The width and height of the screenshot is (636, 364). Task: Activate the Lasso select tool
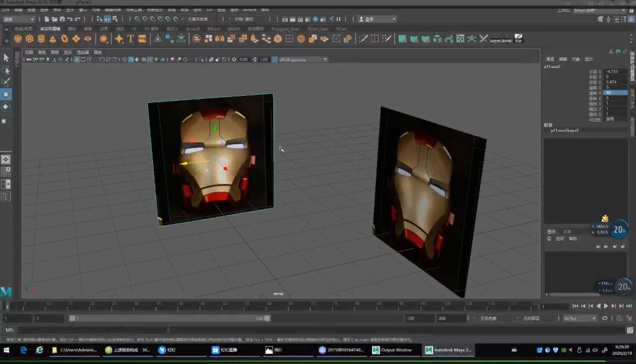[x=6, y=70]
